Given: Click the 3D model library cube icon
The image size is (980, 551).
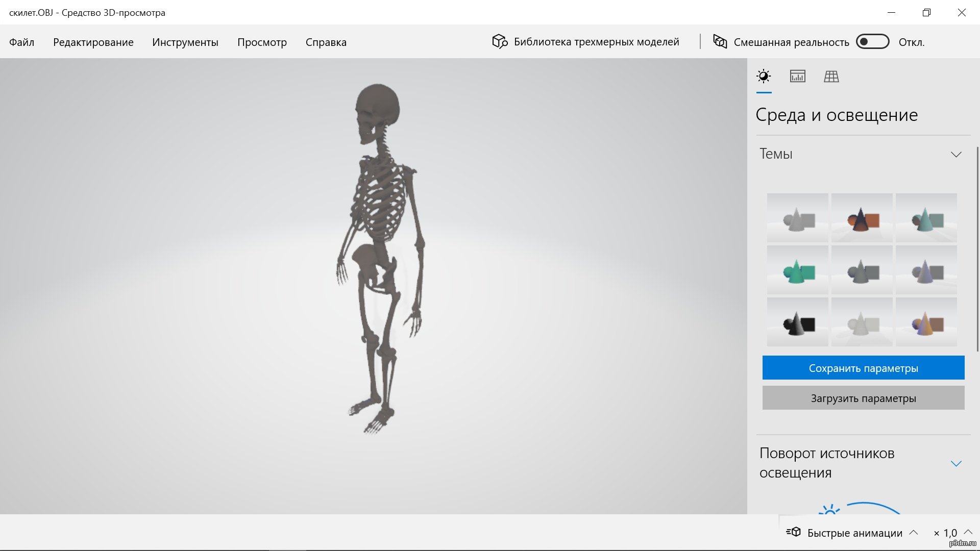Looking at the screenshot, I should [x=499, y=41].
